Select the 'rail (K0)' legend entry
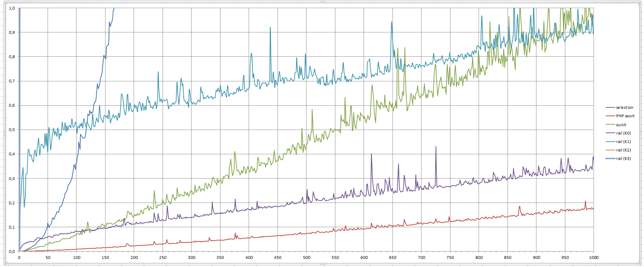The height and width of the screenshot is (267, 644). pos(618,133)
